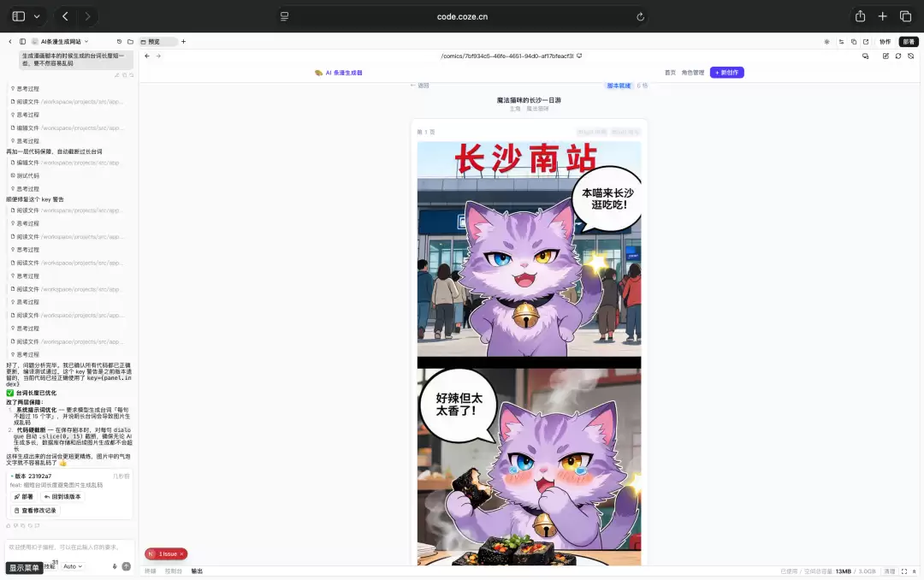Go forward in the preview pane

point(158,56)
